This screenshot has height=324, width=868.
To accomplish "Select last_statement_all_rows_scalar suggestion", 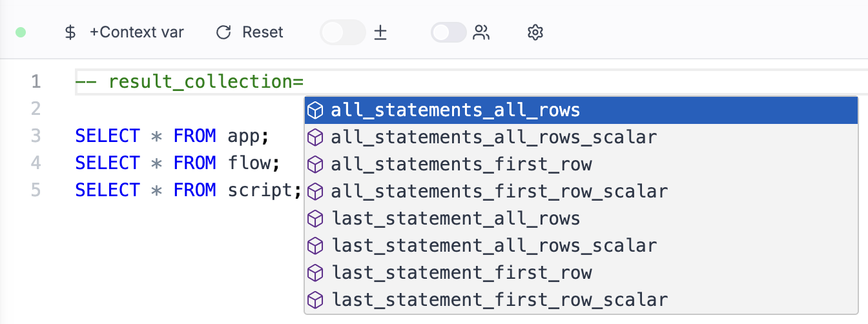I will pos(493,246).
